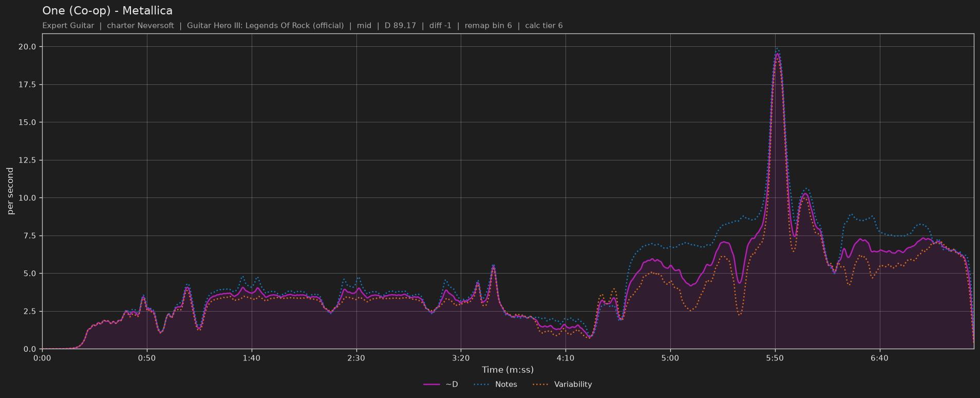Click the "~D" legend label
This screenshot has width=980, height=398.
451,385
